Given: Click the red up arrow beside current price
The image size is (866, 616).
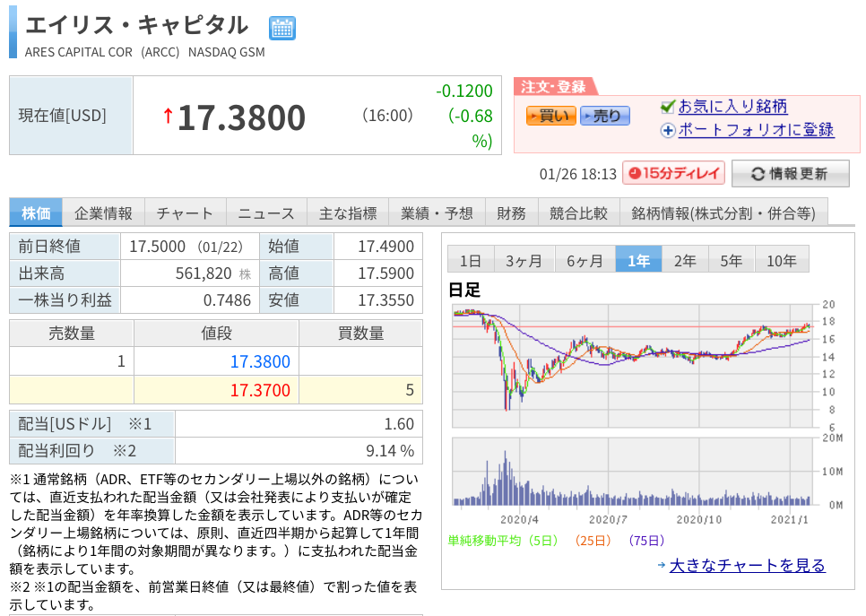Looking at the screenshot, I should coord(168,116).
